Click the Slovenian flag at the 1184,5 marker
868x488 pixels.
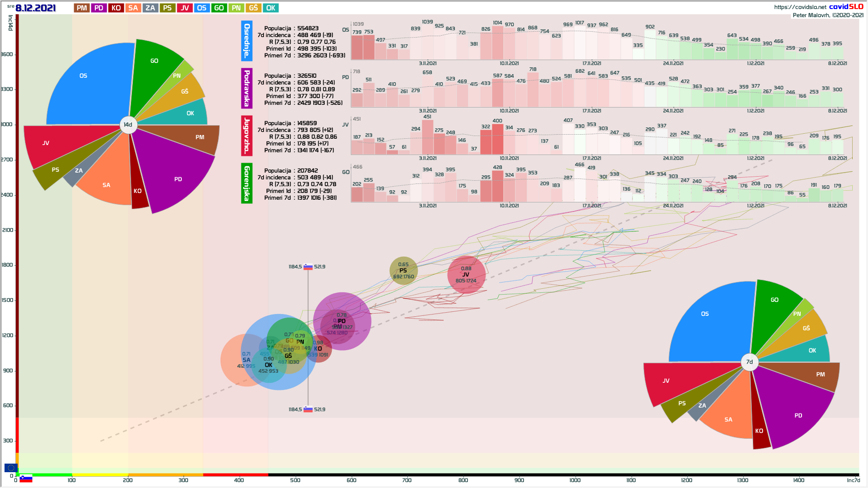pyautogui.click(x=308, y=267)
